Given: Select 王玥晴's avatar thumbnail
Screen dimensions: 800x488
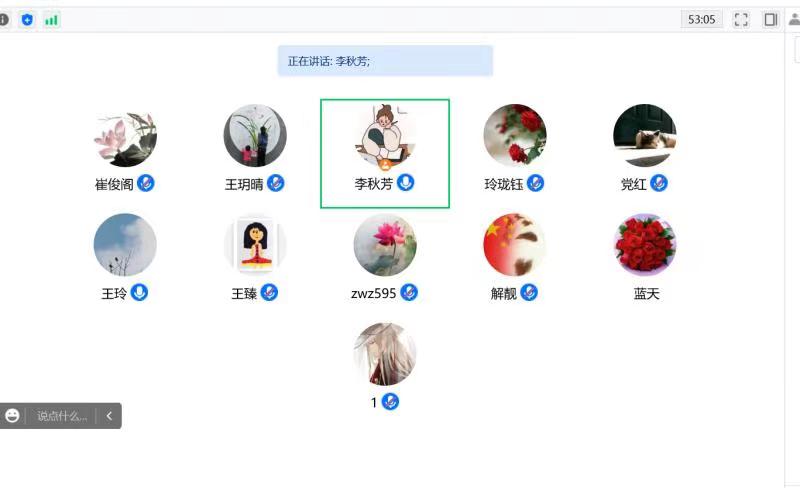Looking at the screenshot, I should (x=255, y=135).
